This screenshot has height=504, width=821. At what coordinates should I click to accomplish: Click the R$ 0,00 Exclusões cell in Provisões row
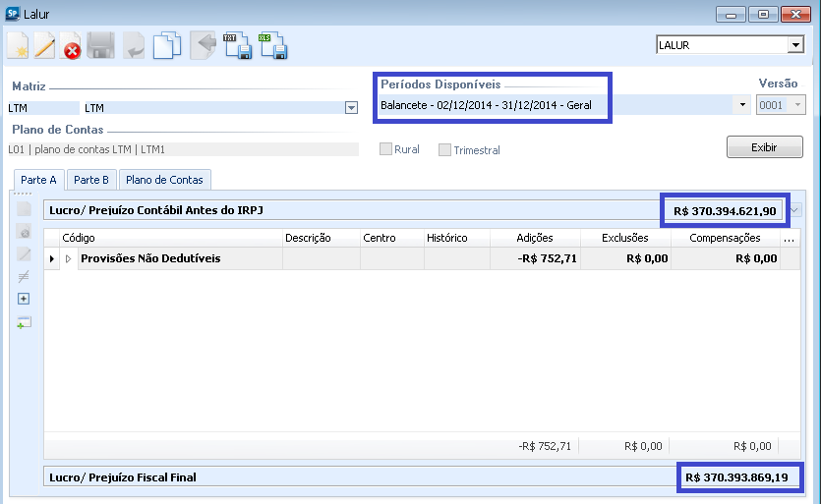[x=625, y=258]
